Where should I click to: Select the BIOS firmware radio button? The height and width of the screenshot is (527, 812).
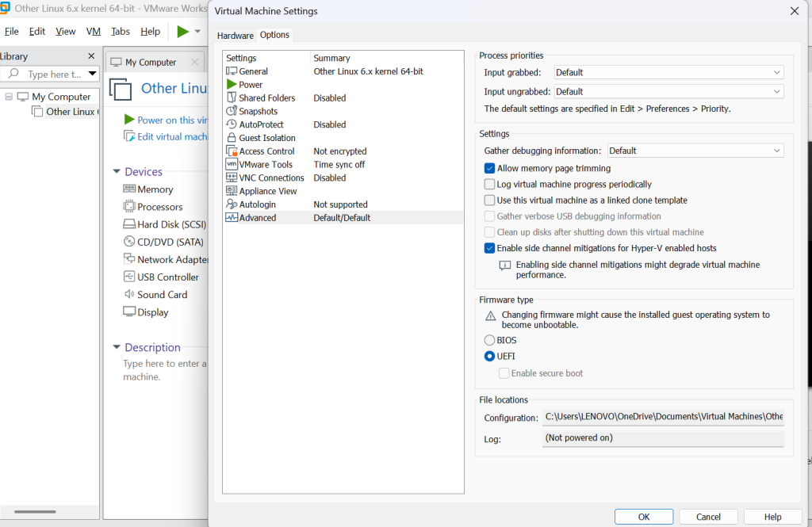490,340
